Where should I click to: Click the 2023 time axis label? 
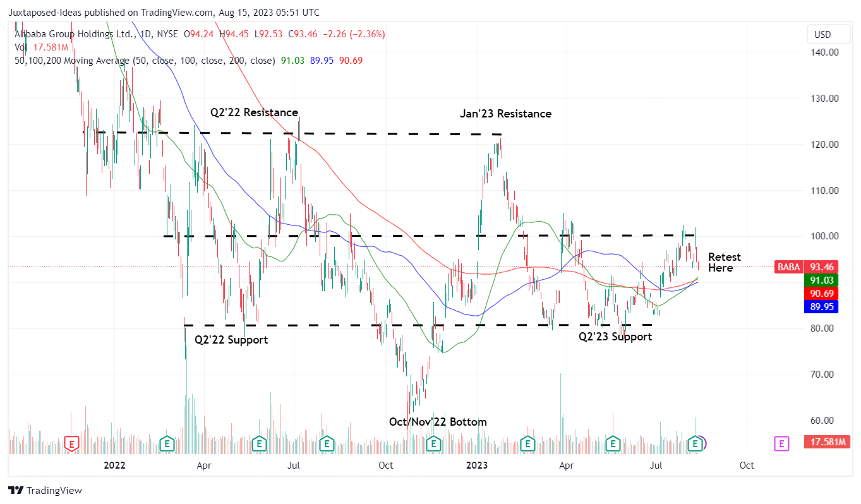[476, 465]
